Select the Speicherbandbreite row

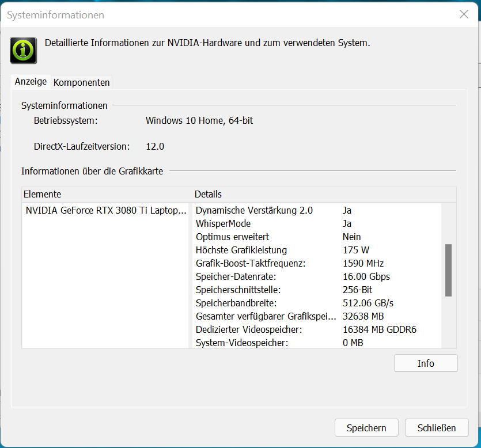(317, 303)
